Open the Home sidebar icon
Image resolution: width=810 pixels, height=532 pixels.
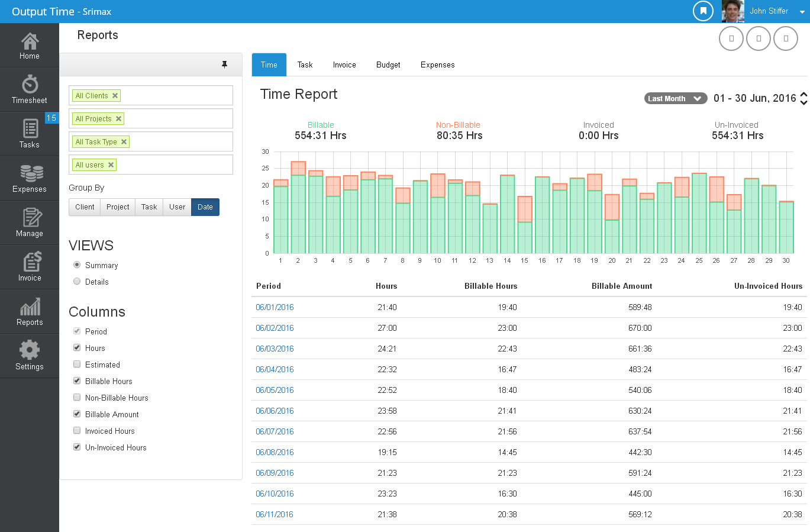point(29,45)
